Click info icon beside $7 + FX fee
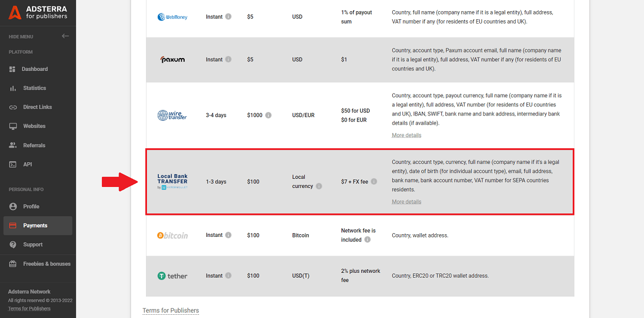The image size is (644, 318). (374, 182)
